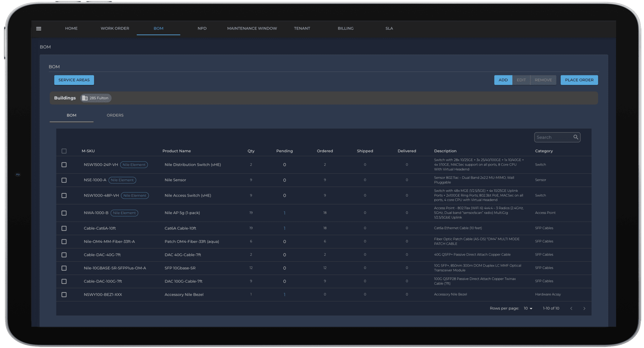This screenshot has width=644, height=348.
Task: Go to the previous page arrow
Action: click(571, 308)
